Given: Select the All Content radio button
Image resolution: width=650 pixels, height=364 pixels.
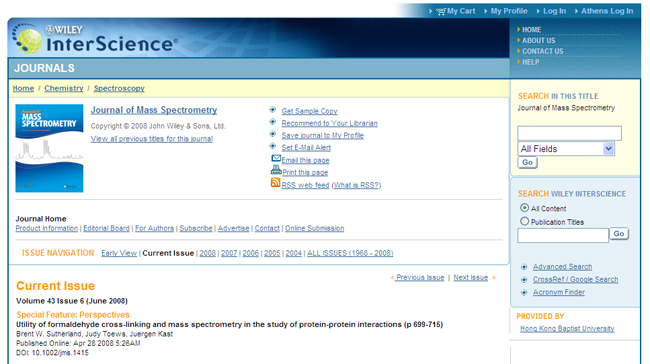Looking at the screenshot, I should point(524,208).
